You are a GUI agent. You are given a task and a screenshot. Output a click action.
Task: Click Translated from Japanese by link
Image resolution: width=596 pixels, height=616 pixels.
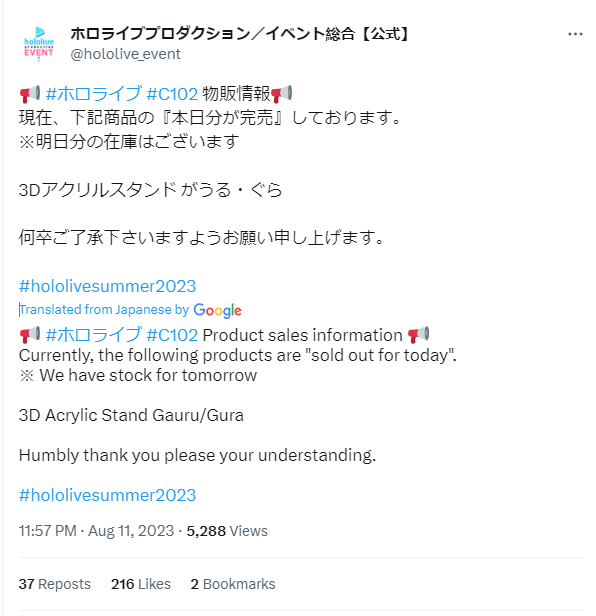point(104,310)
